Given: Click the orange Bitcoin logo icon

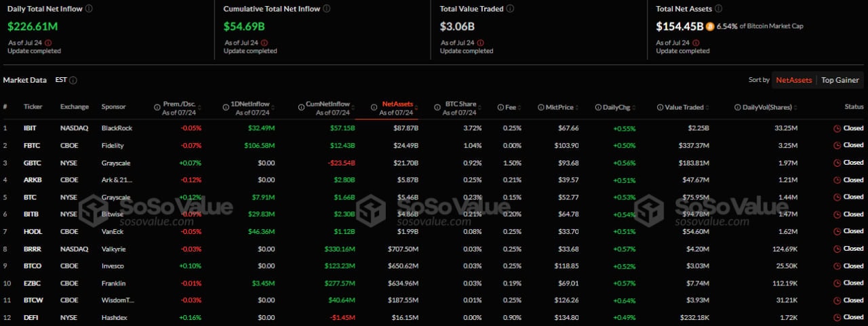Looking at the screenshot, I should pyautogui.click(x=710, y=26).
